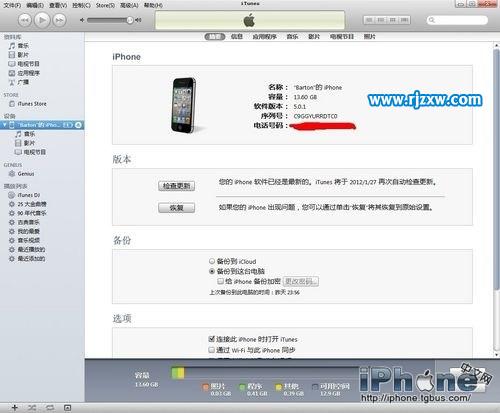
Task: Open library 电视节目 with the TV icon
Action: coord(24,64)
